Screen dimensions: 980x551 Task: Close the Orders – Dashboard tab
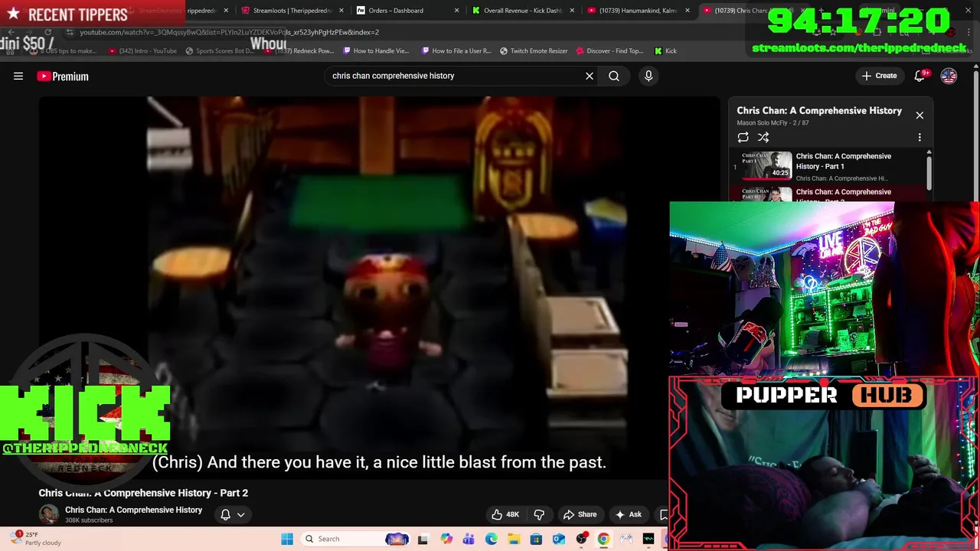(x=457, y=11)
